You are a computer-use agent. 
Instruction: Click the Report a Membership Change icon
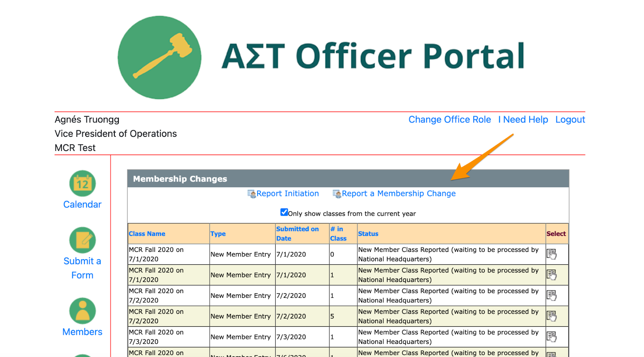(337, 194)
